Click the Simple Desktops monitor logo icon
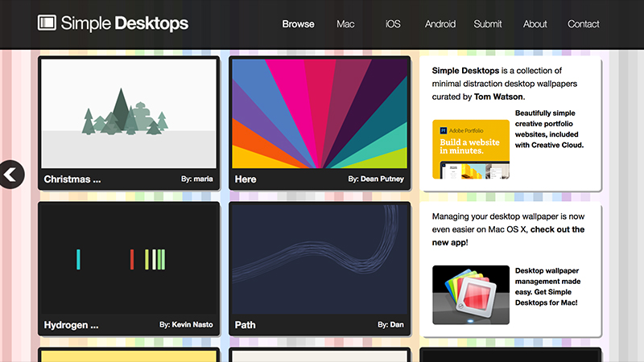This screenshot has height=362, width=644. coord(47,23)
